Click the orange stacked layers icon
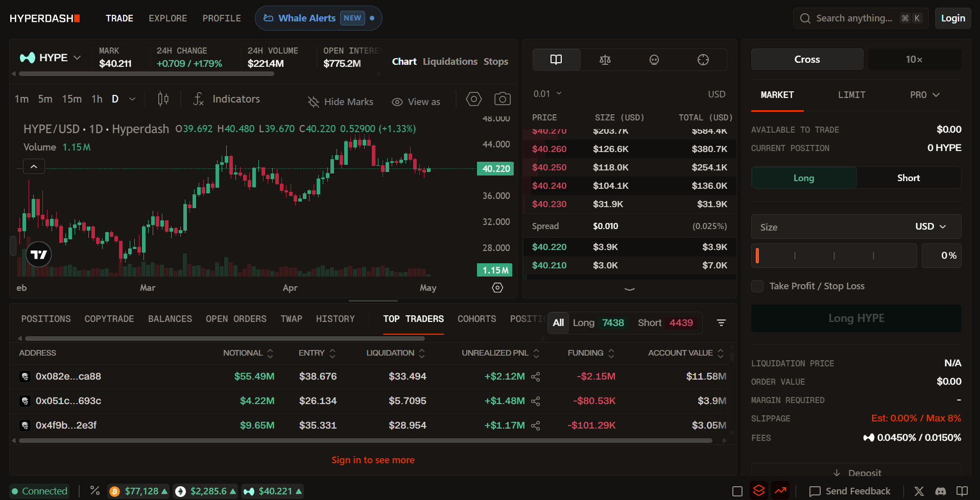Screen dimensions: 980x500 (759, 491)
